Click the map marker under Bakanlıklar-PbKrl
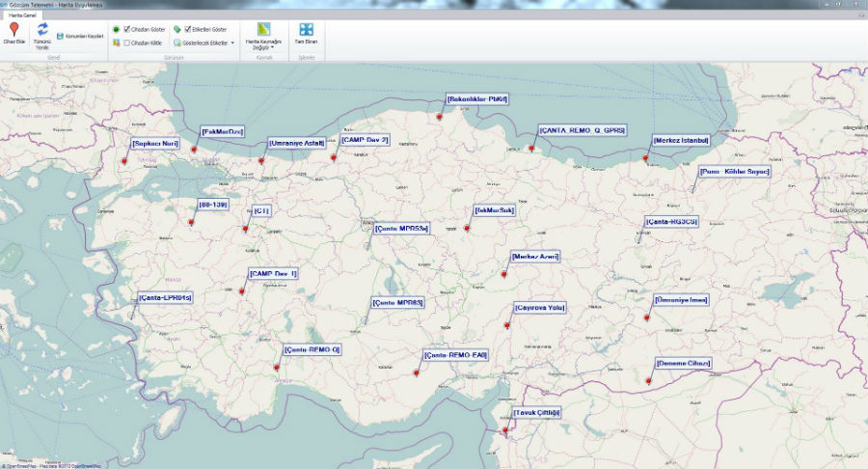 439,116
